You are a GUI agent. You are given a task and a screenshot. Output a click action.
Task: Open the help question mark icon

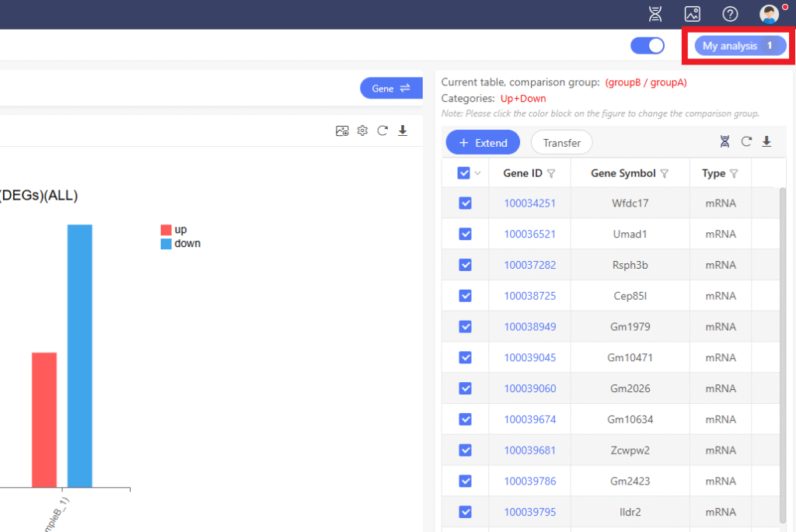coord(730,14)
